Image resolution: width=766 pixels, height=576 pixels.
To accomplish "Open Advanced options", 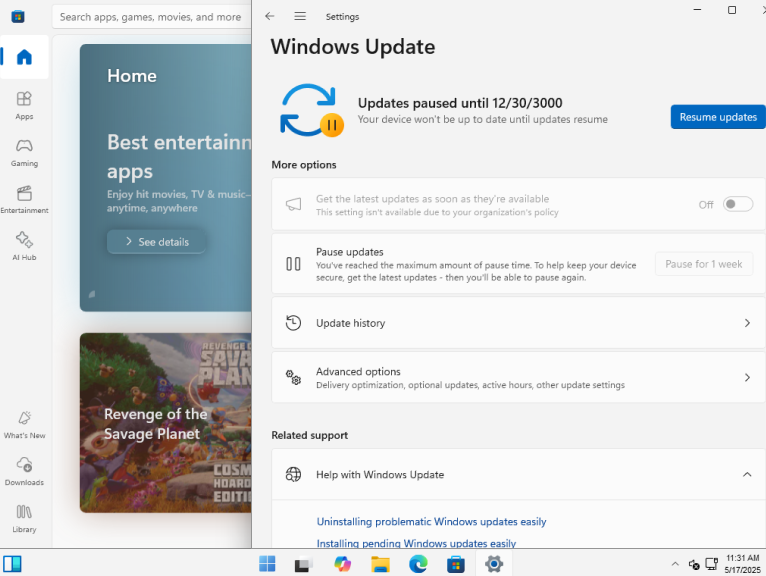I will (518, 377).
